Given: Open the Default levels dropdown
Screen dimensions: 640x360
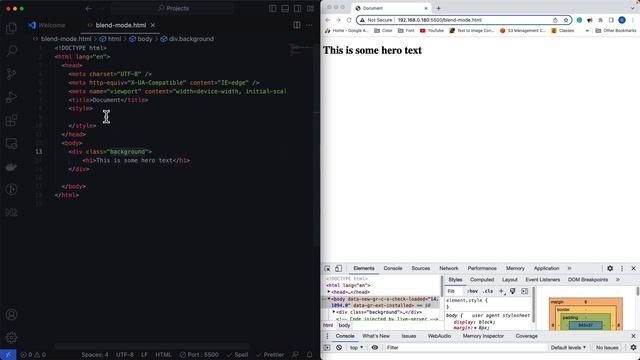Looking at the screenshot, I should point(568,348).
